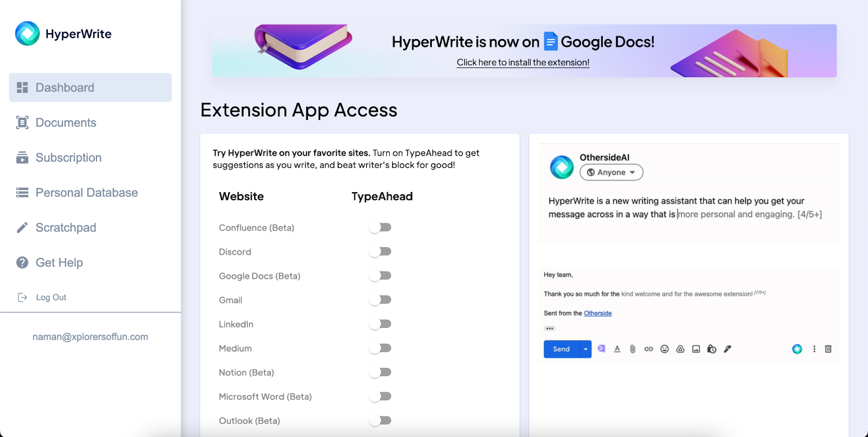Click the Log Out link
Screen dimensions: 868x437
[x=51, y=297]
